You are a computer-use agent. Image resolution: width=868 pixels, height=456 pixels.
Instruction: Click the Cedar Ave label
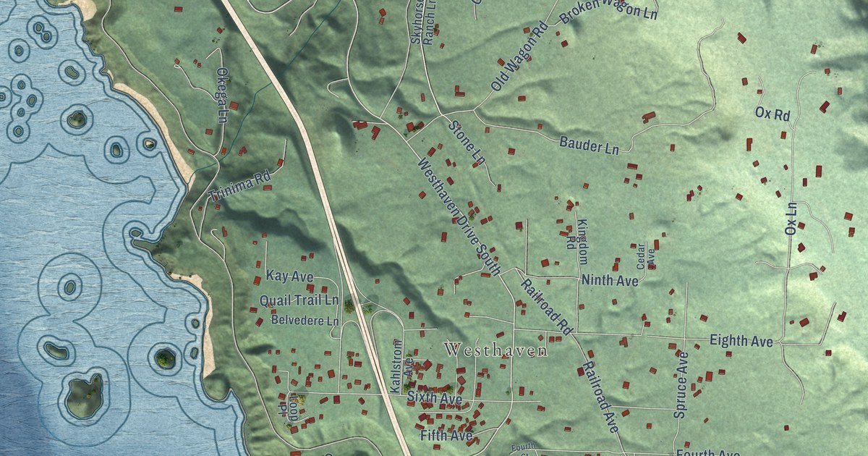[645, 256]
